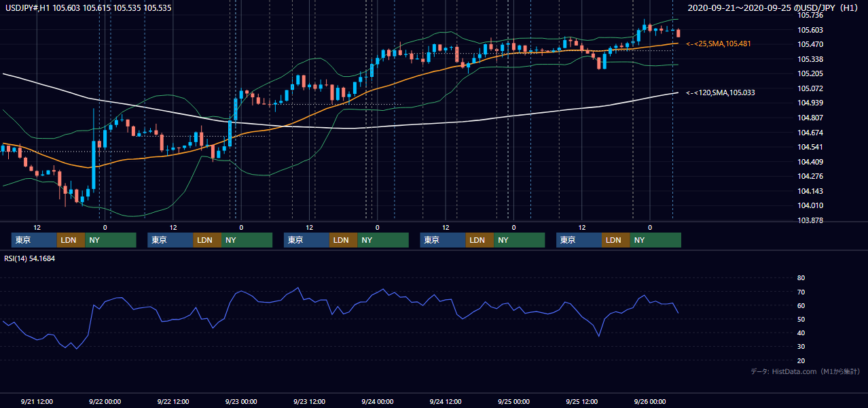Click the 60 level on RSI axis

(x=801, y=305)
